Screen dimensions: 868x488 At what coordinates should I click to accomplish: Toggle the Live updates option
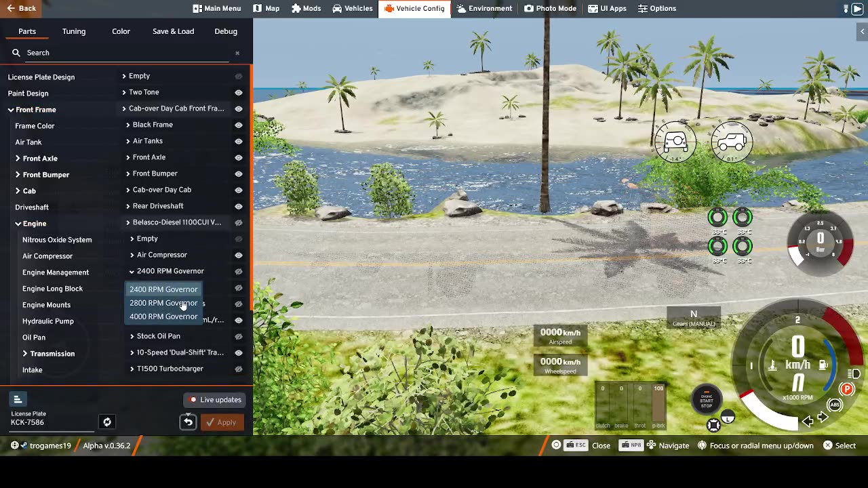point(215,400)
